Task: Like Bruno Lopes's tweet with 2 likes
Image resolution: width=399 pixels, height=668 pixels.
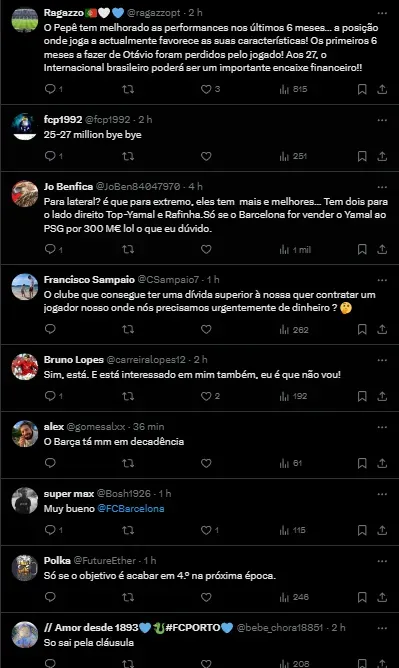Action: click(207, 396)
